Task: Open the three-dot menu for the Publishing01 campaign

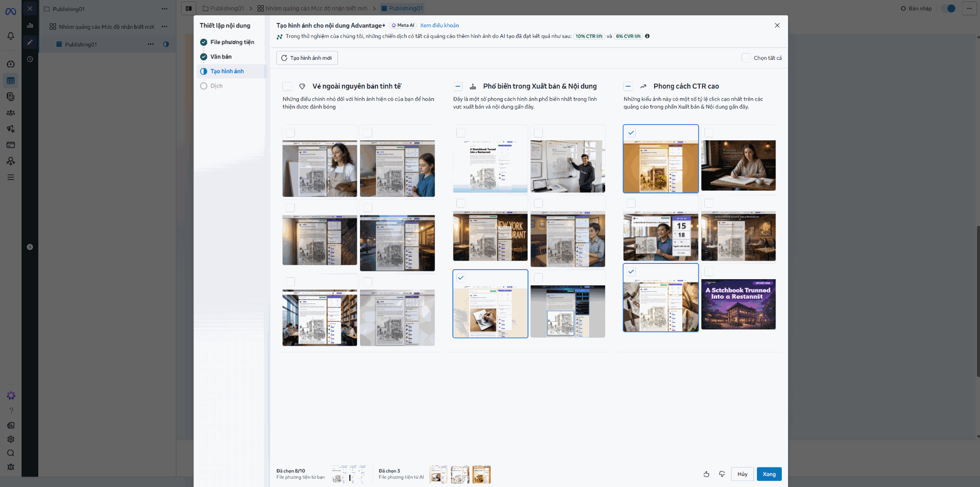Action: pos(165,9)
